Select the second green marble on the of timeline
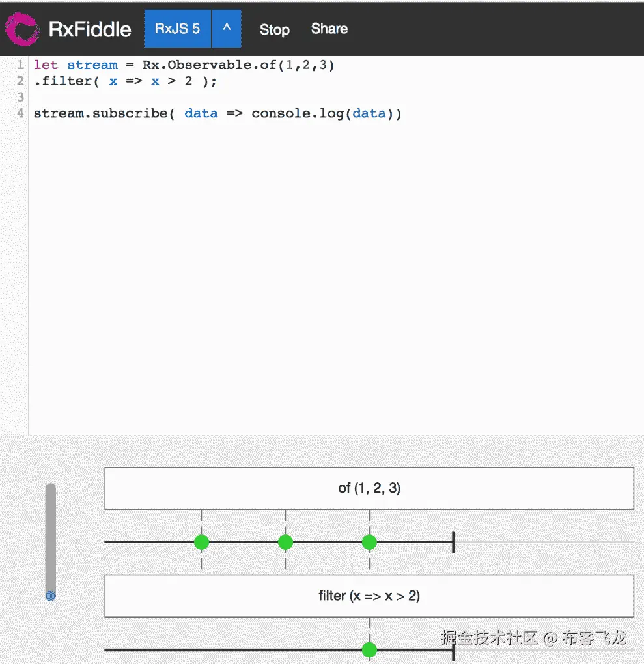The height and width of the screenshot is (664, 644). click(x=285, y=541)
